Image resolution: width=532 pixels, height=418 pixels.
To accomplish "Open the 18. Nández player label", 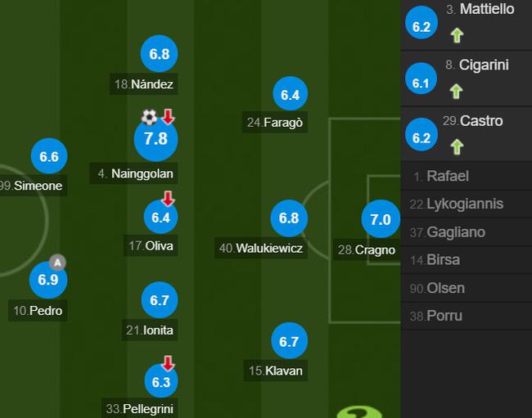I will (x=143, y=83).
